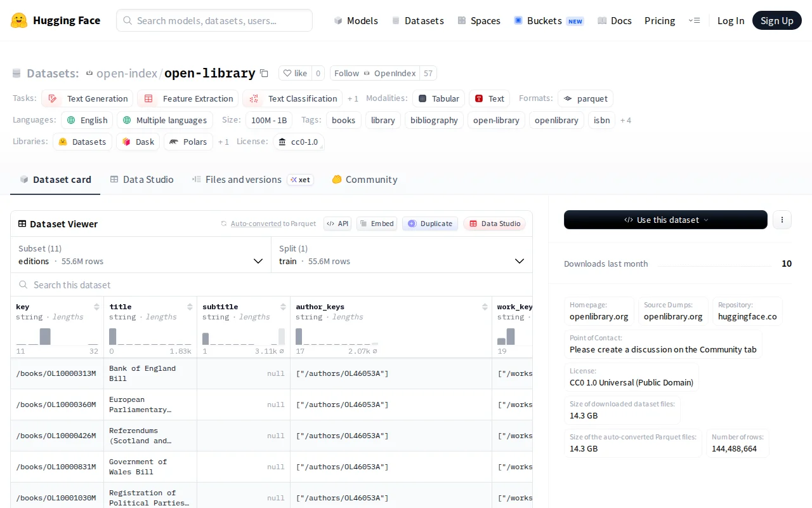Image resolution: width=812 pixels, height=508 pixels.
Task: Open the API button in Dataset Viewer
Action: (337, 224)
